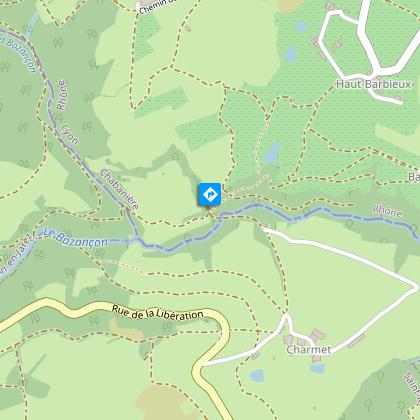This screenshot has width=420, height=420.
Task: Select the pond in the orchard north of marker
Action: 272,153
